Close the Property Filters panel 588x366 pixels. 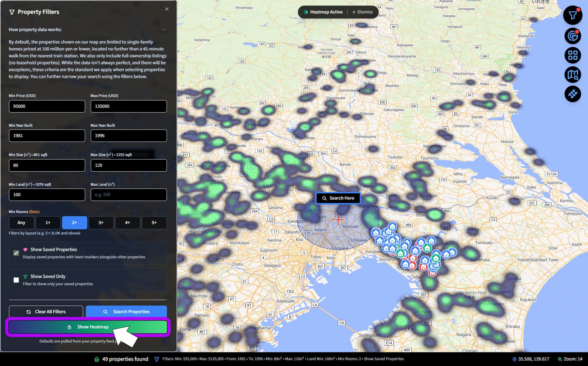(x=167, y=9)
